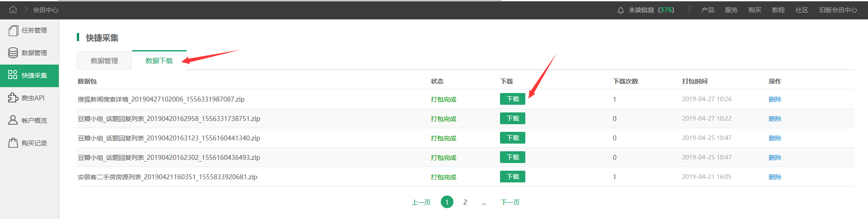The image size is (868, 219).
Task: Open 会员中心 breadcrumb link
Action: 46,10
